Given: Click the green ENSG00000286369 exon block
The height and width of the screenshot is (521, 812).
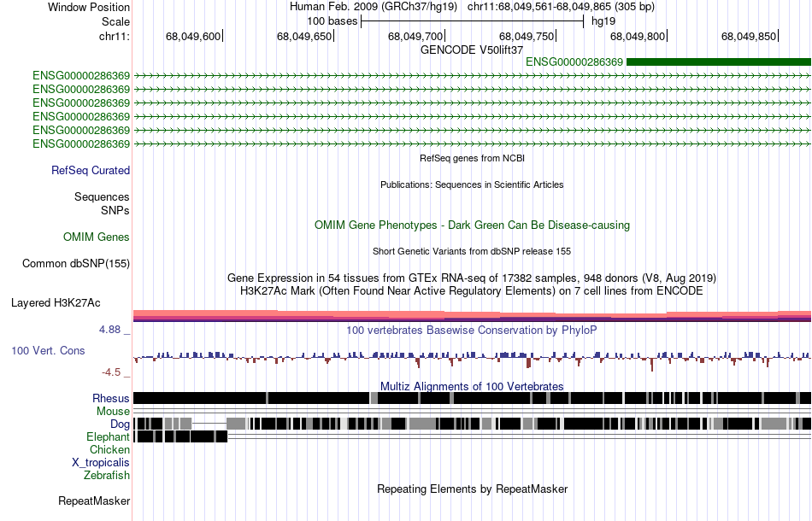Looking at the screenshot, I should pyautogui.click(x=719, y=62).
